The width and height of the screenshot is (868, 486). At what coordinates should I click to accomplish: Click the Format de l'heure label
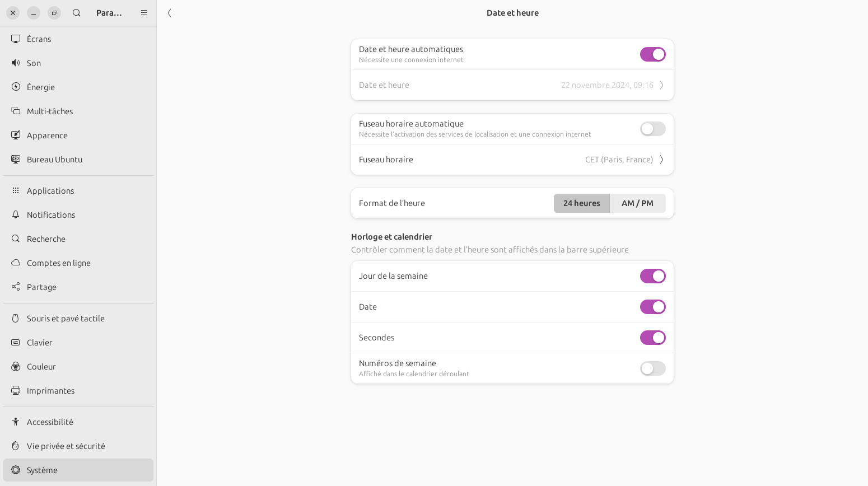click(x=392, y=203)
